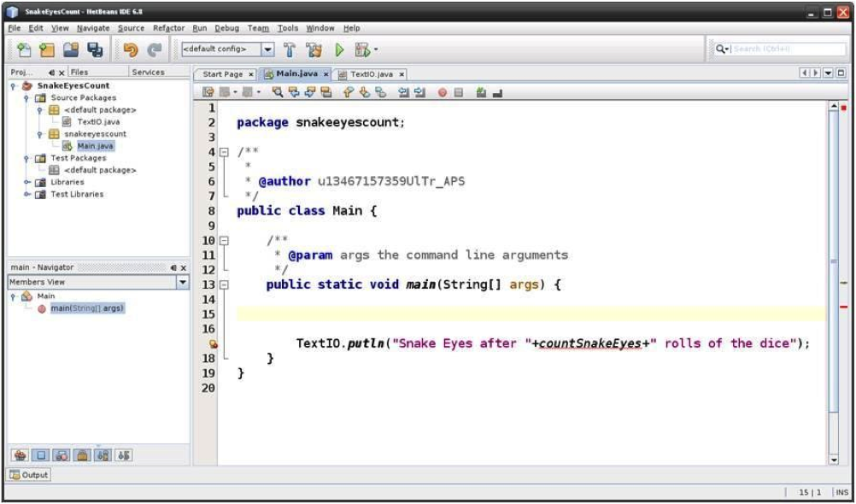The height and width of the screenshot is (504, 856).
Task: Switch to the TextIO.java tab
Action: coord(372,74)
